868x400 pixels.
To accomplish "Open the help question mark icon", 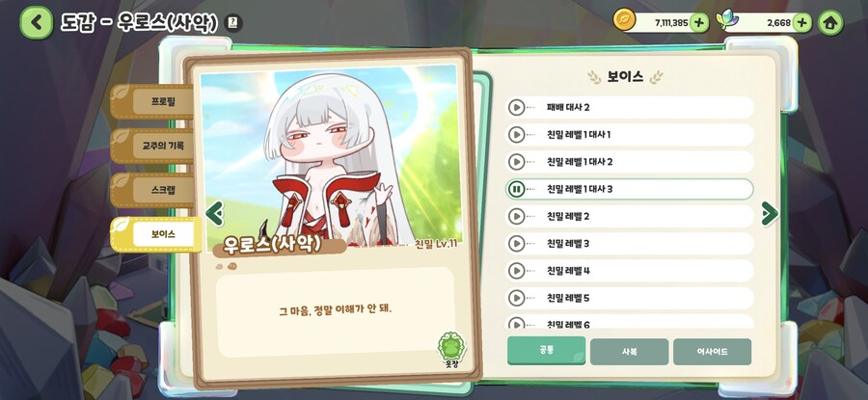I will pos(233,23).
